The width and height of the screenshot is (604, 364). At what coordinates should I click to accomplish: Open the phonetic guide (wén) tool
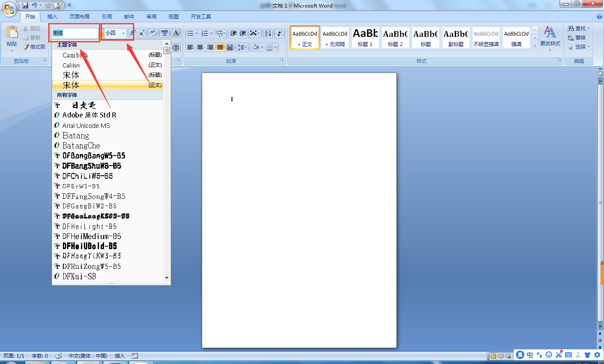164,33
